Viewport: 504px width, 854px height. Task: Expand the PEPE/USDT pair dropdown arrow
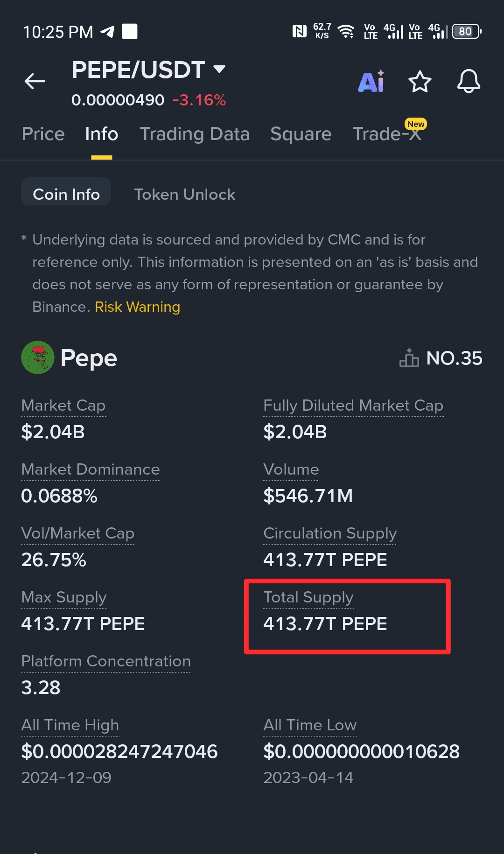pos(219,70)
